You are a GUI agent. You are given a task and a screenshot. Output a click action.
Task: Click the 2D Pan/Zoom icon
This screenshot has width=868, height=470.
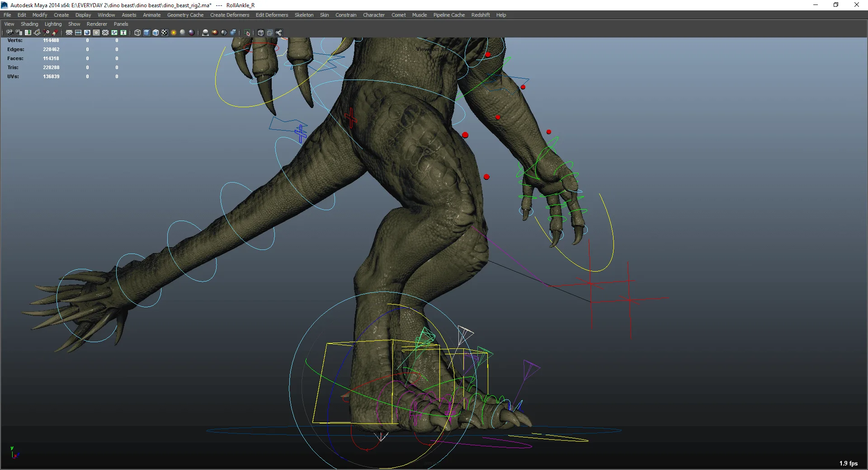tap(46, 33)
